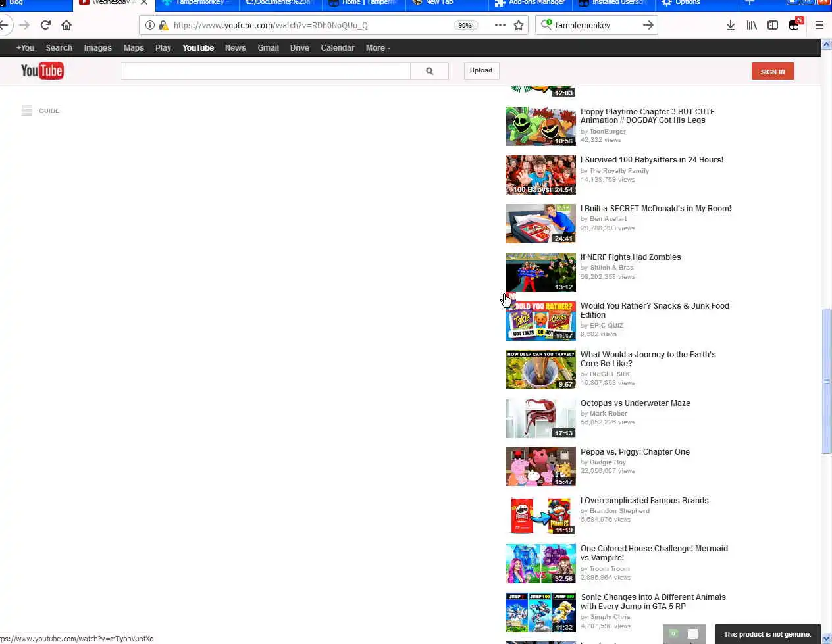Click the 'This product is not genuine' notice
Screen dimensions: 832x644
(767, 634)
